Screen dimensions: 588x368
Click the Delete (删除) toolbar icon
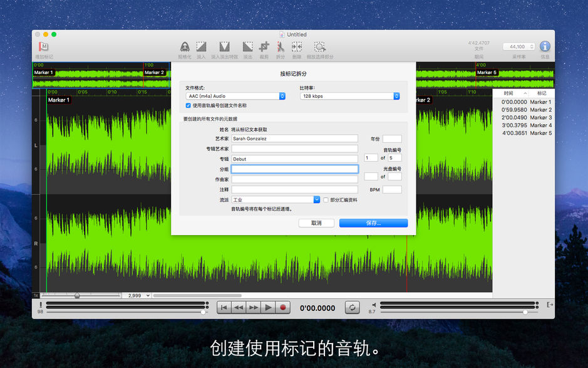click(x=297, y=47)
